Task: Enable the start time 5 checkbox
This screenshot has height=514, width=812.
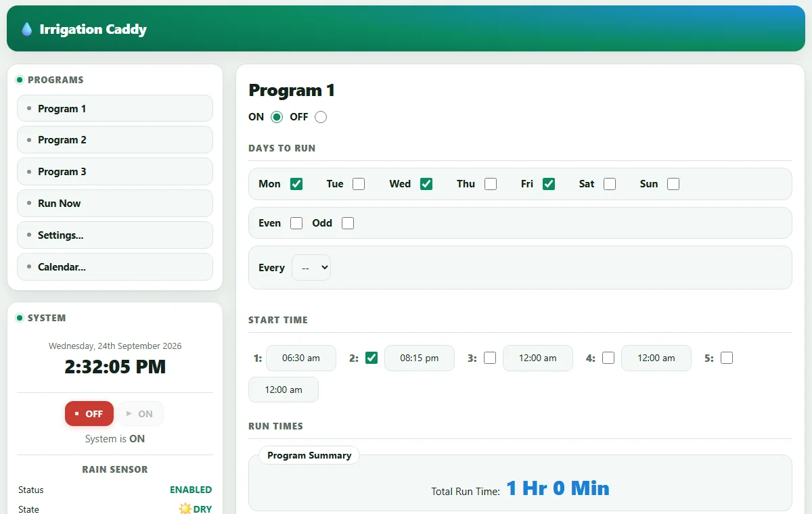Action: coord(727,358)
